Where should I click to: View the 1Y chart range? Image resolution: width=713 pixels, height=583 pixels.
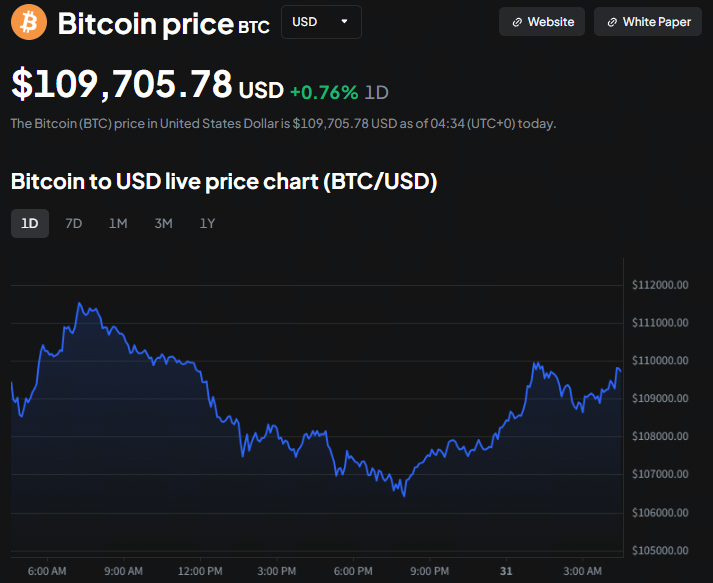click(x=207, y=223)
